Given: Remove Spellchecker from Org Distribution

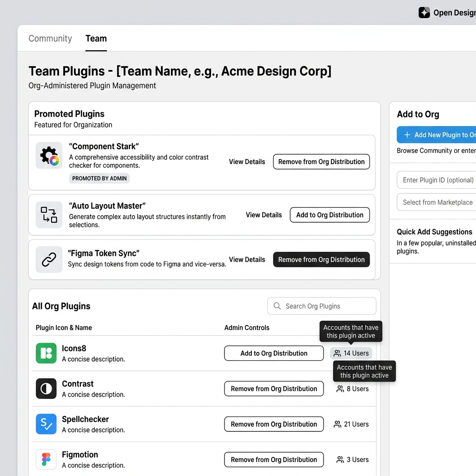Looking at the screenshot, I should tap(274, 424).
